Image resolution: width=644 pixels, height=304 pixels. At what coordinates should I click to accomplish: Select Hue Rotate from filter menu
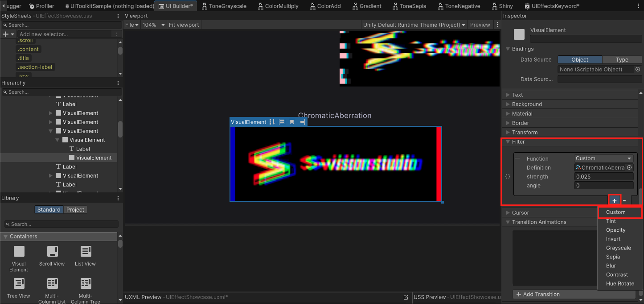coord(620,283)
